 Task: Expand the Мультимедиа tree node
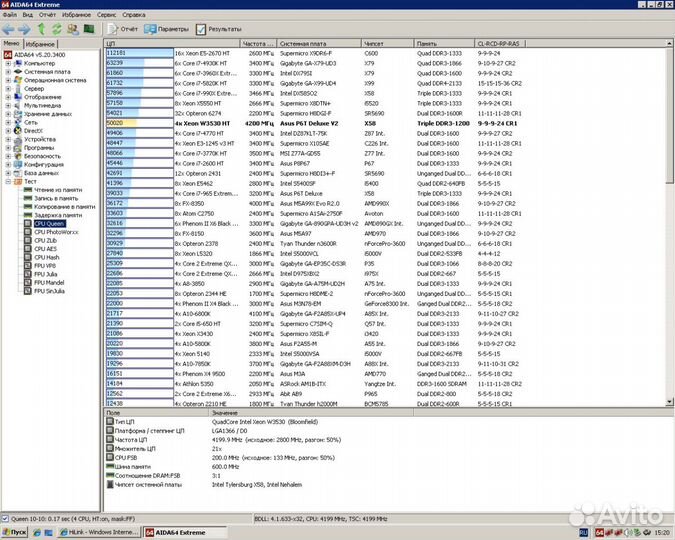[x=8, y=106]
